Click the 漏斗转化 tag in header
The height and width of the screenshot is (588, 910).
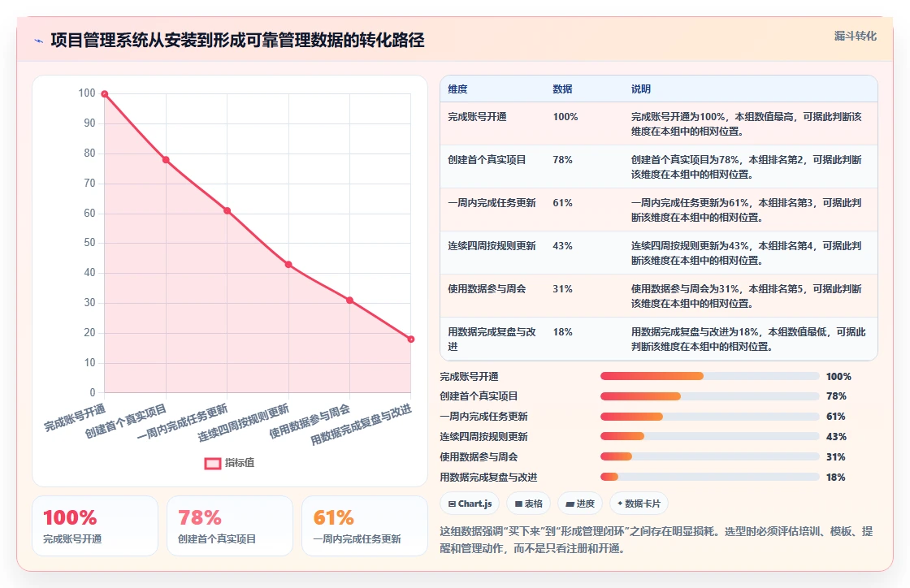click(855, 36)
